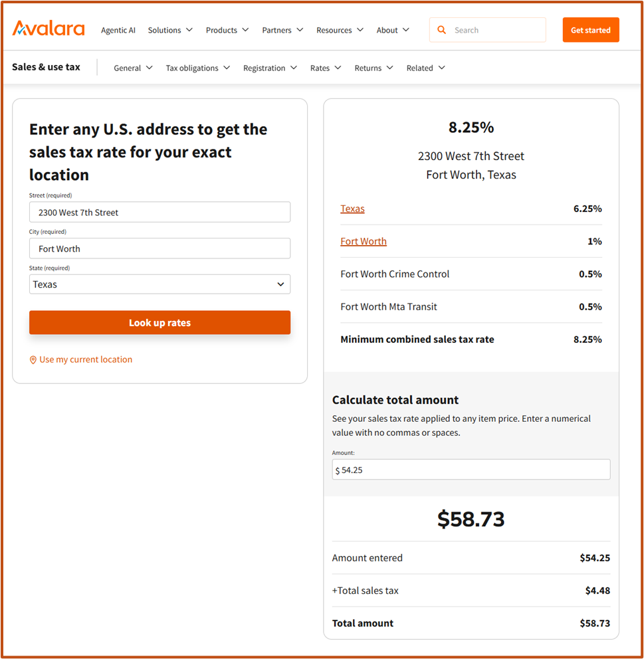Open the Resources navigation menu

tap(340, 30)
